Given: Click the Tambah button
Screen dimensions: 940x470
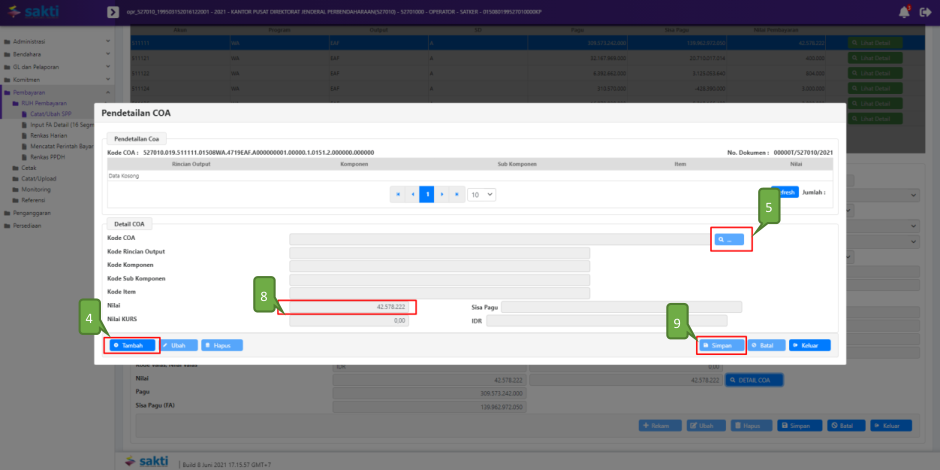Looking at the screenshot, I should click(x=133, y=345).
